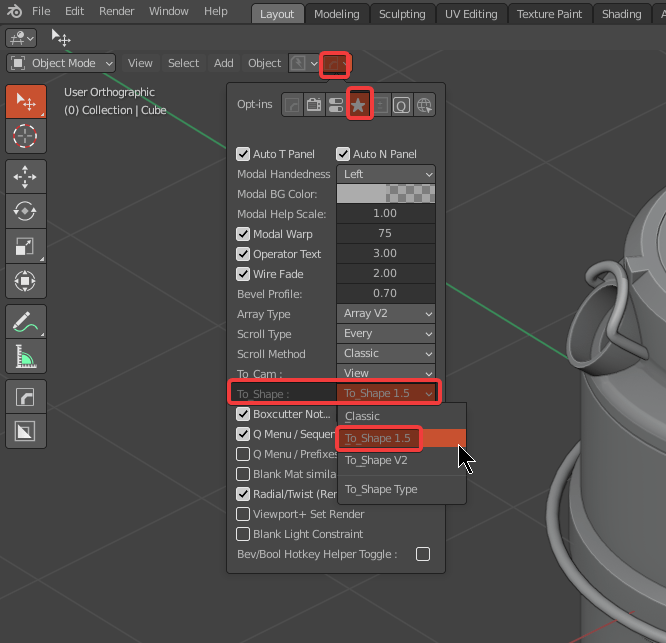
Task: Select the Transform tool
Action: pos(25,281)
